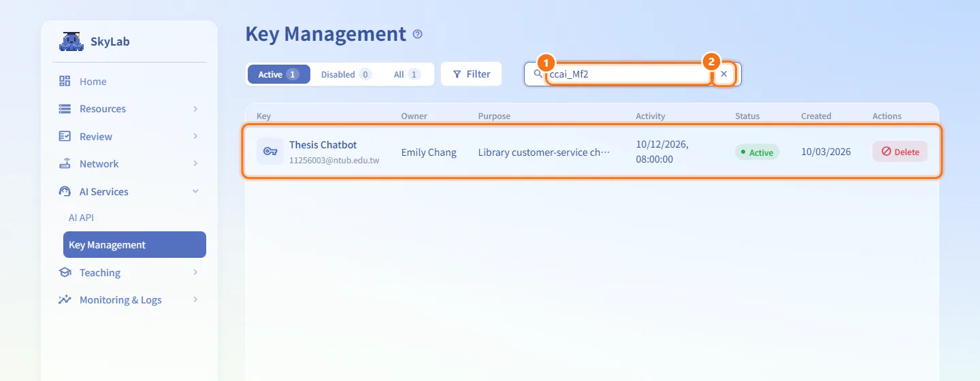
Task: Click the created date 10/03/2026
Action: point(826,152)
